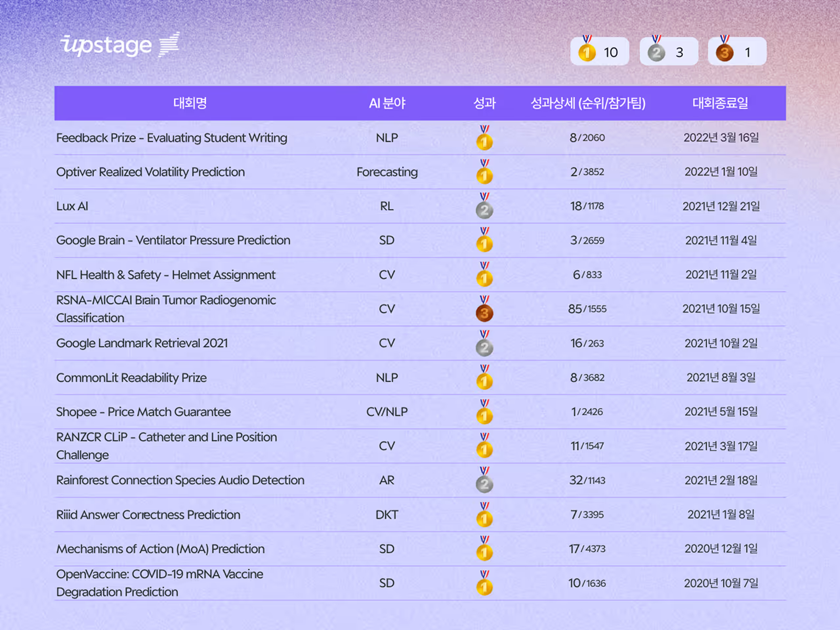The width and height of the screenshot is (840, 630).
Task: Click gold medal in Shopee Price Match row
Action: pyautogui.click(x=484, y=412)
